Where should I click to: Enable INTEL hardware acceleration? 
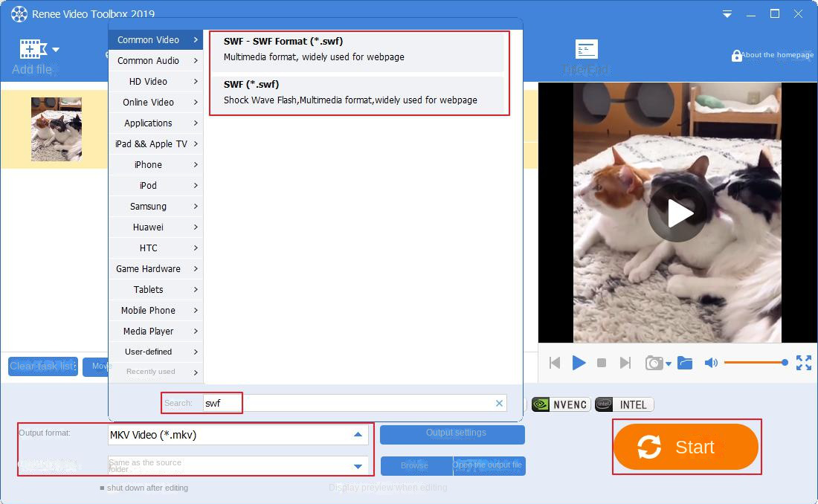point(624,404)
